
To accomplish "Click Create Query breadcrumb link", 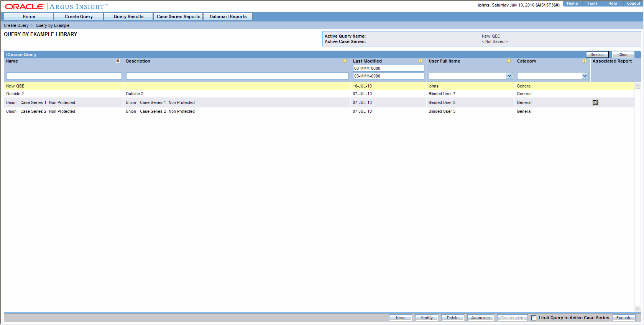I will (16, 25).
